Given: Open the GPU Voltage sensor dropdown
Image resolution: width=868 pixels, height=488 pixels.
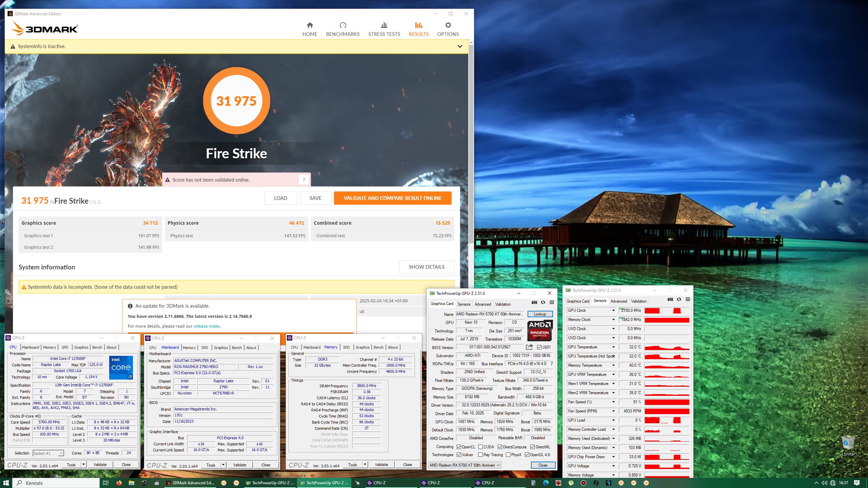Looking at the screenshot, I should coord(613,466).
